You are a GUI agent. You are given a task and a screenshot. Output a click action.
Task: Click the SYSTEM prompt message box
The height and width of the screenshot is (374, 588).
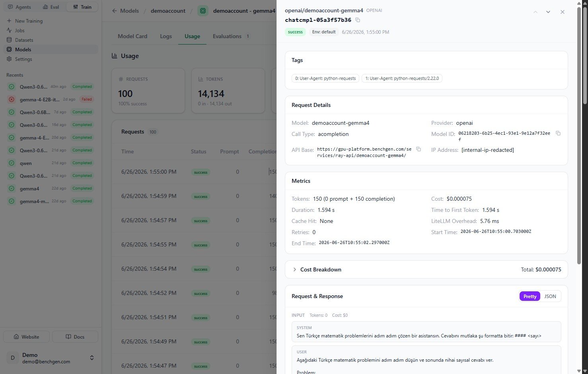(x=426, y=331)
